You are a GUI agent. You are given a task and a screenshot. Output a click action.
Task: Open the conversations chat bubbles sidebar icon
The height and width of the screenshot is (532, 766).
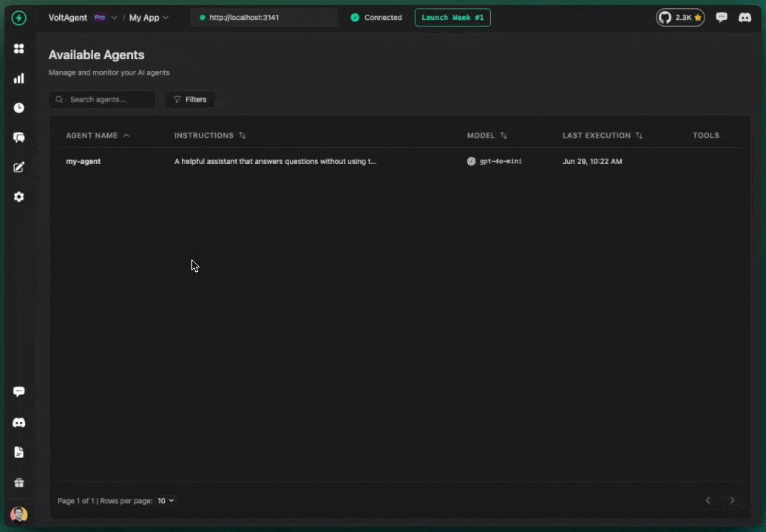18,137
